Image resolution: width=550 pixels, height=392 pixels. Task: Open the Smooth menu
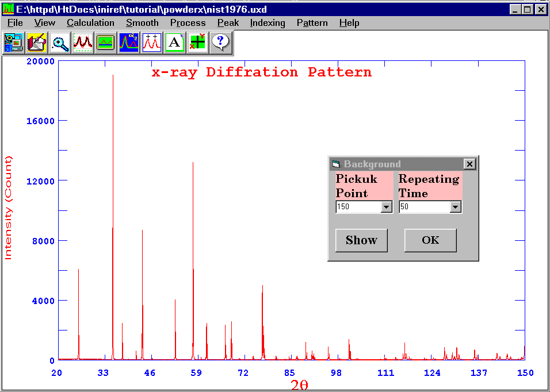(x=142, y=23)
